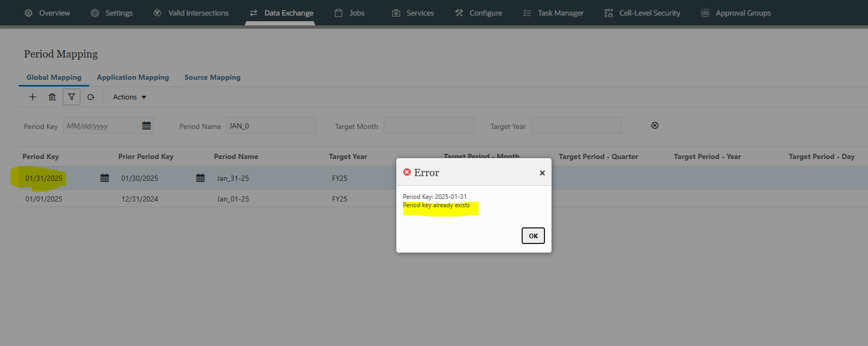Open the Task Manager menu item
Viewport: 868px width, 346px height.
[x=553, y=13]
